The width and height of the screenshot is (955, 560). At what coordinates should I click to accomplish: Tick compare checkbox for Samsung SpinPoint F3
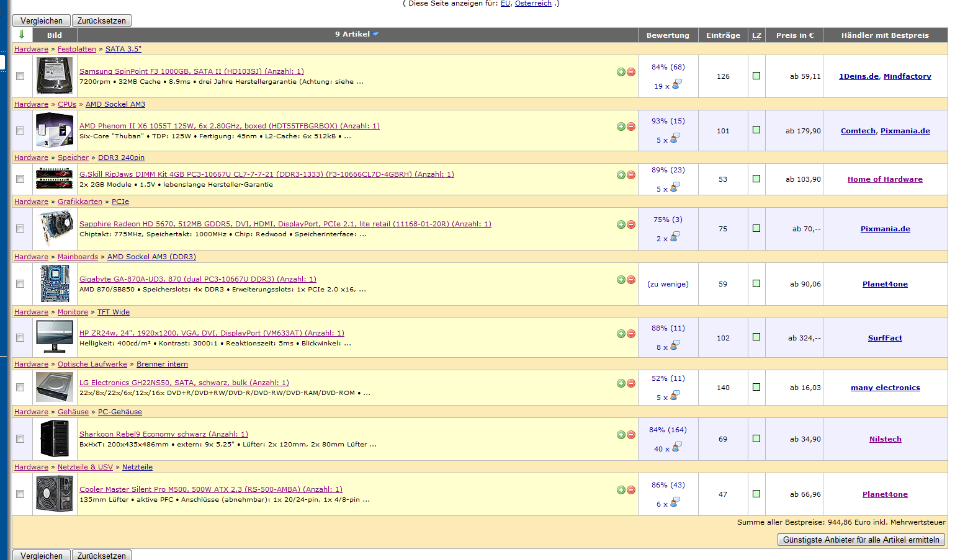coord(20,76)
